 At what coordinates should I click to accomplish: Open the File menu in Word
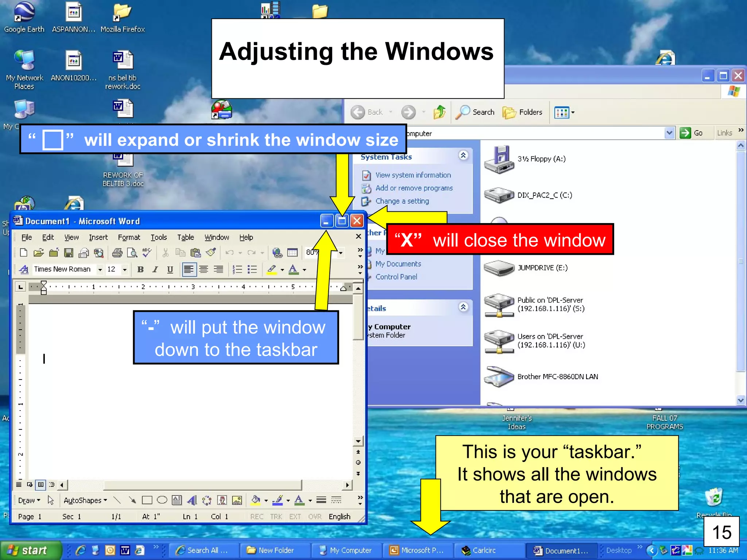tap(27, 237)
